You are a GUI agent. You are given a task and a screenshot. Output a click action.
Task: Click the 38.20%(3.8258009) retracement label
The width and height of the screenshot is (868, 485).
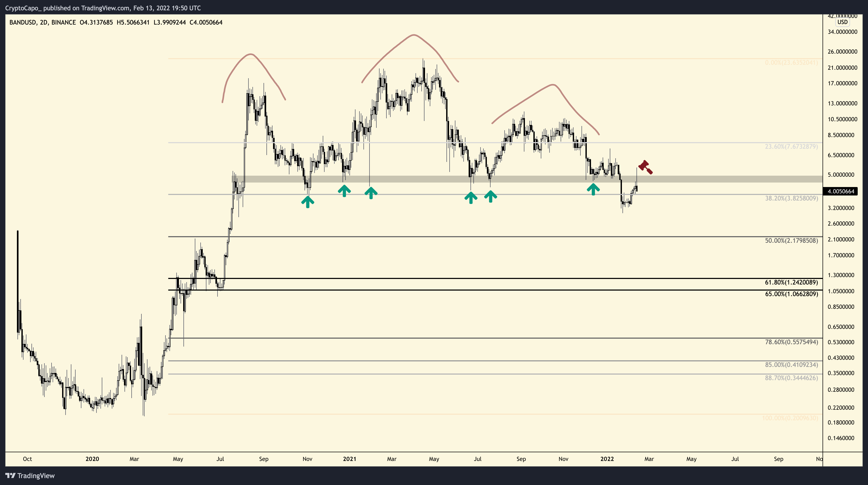tap(791, 198)
